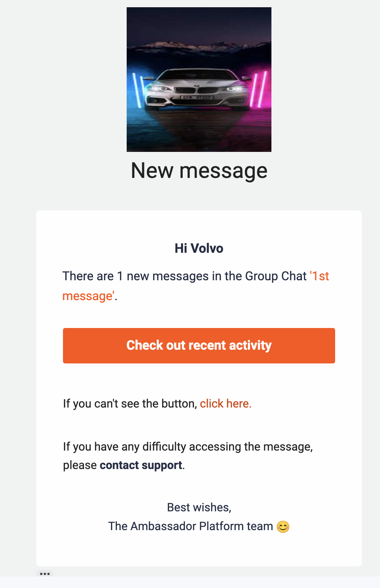Click the blue neon lights in the image

point(138,90)
